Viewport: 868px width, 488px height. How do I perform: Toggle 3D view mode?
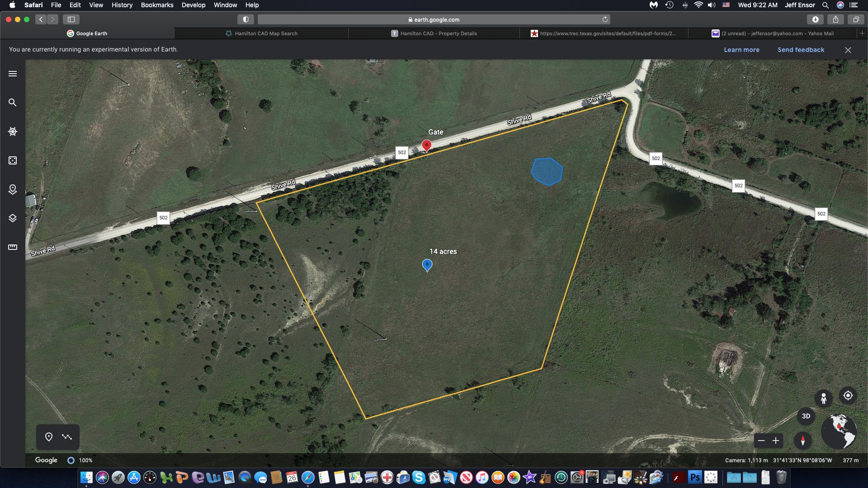point(807,416)
